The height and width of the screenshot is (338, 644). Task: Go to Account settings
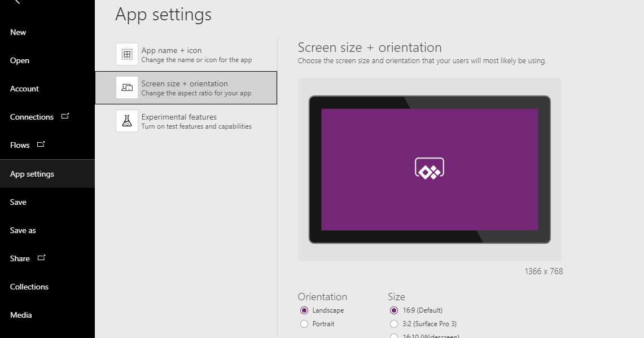click(x=24, y=89)
